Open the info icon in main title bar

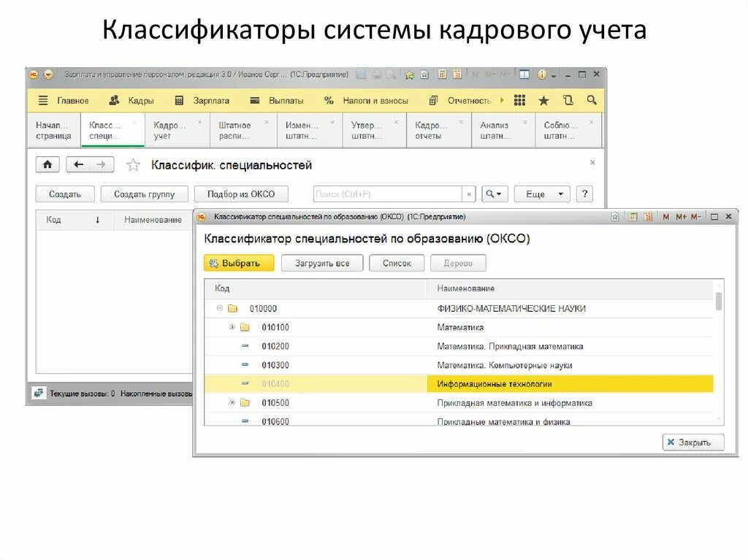pos(541,74)
